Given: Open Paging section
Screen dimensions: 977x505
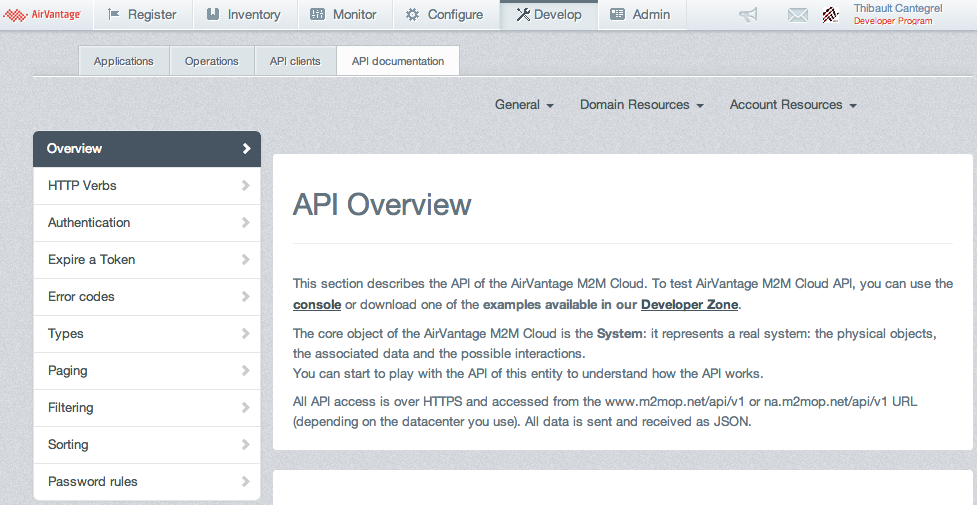Looking at the screenshot, I should pyautogui.click(x=147, y=370).
